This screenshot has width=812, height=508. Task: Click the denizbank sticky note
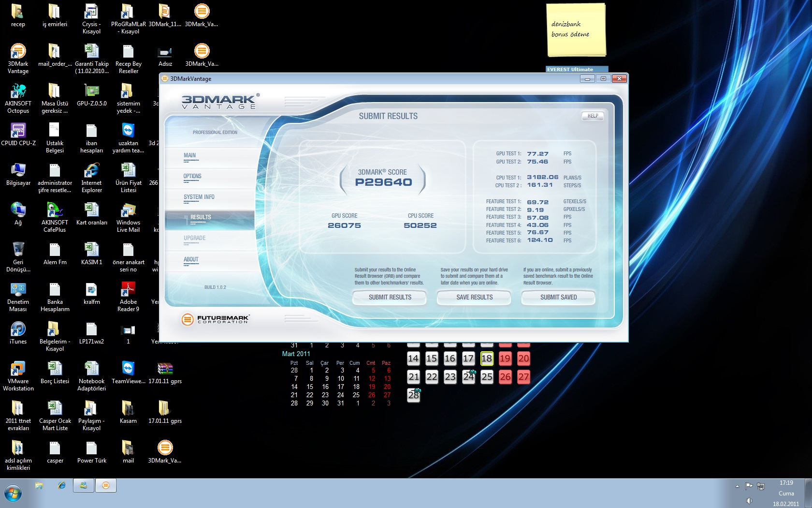[x=576, y=30]
